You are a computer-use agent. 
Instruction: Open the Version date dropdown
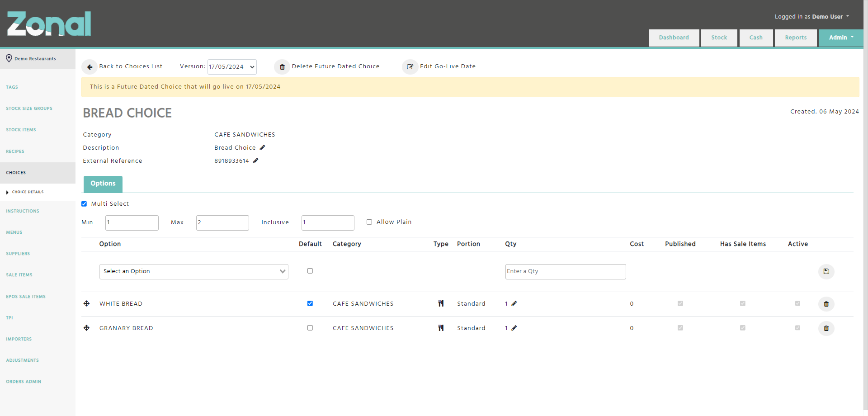232,67
